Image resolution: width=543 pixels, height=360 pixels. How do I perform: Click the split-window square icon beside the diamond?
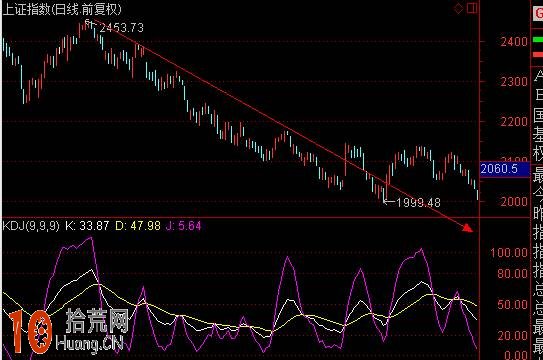(472, 8)
